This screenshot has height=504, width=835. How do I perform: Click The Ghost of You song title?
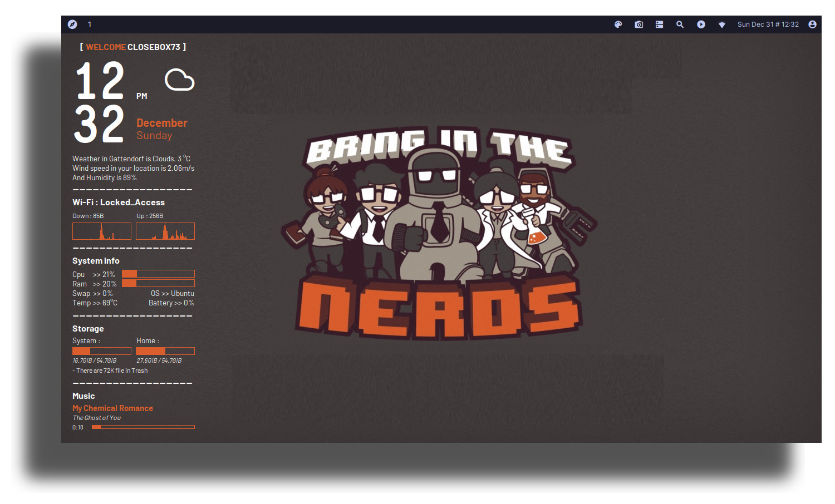tap(97, 418)
